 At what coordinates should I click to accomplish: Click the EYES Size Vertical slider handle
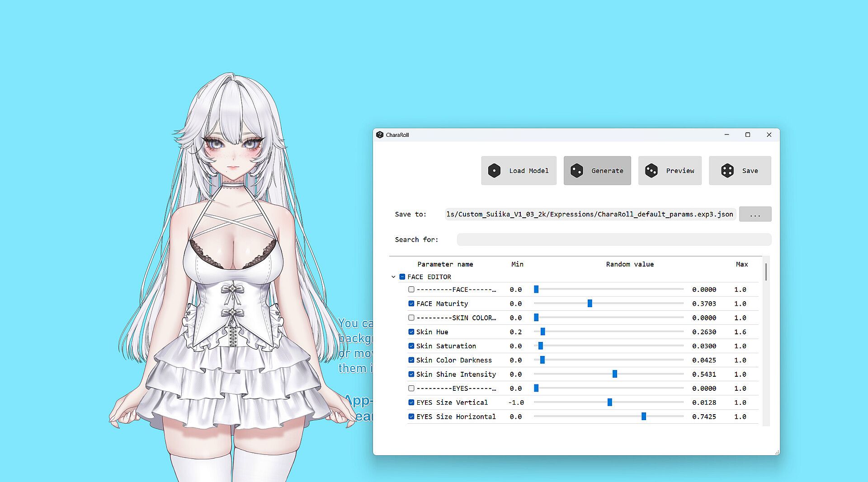click(610, 402)
